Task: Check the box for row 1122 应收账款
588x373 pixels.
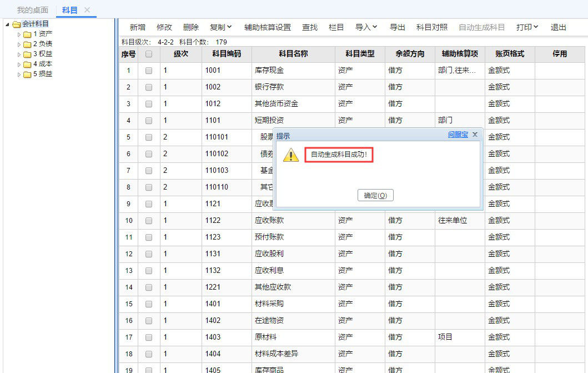Action: click(149, 221)
